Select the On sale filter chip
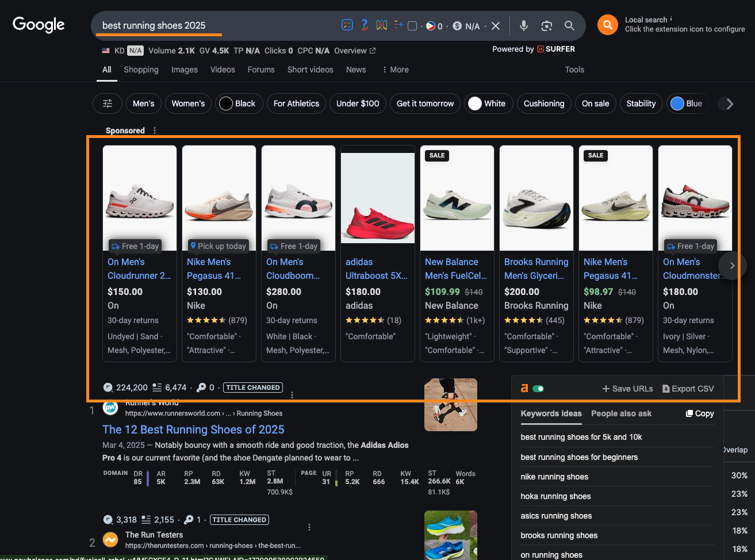The width and height of the screenshot is (755, 560). pyautogui.click(x=595, y=103)
